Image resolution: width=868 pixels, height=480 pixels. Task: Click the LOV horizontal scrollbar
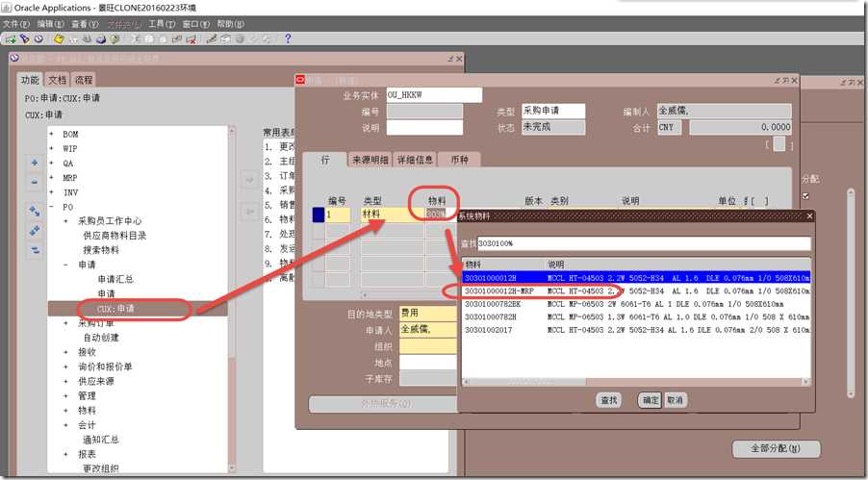point(637,382)
